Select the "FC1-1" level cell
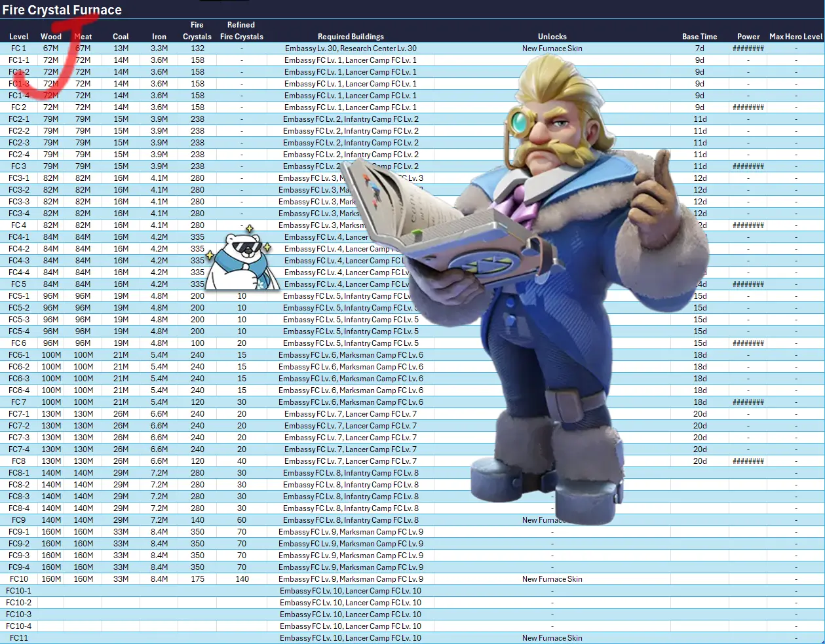 (19, 60)
